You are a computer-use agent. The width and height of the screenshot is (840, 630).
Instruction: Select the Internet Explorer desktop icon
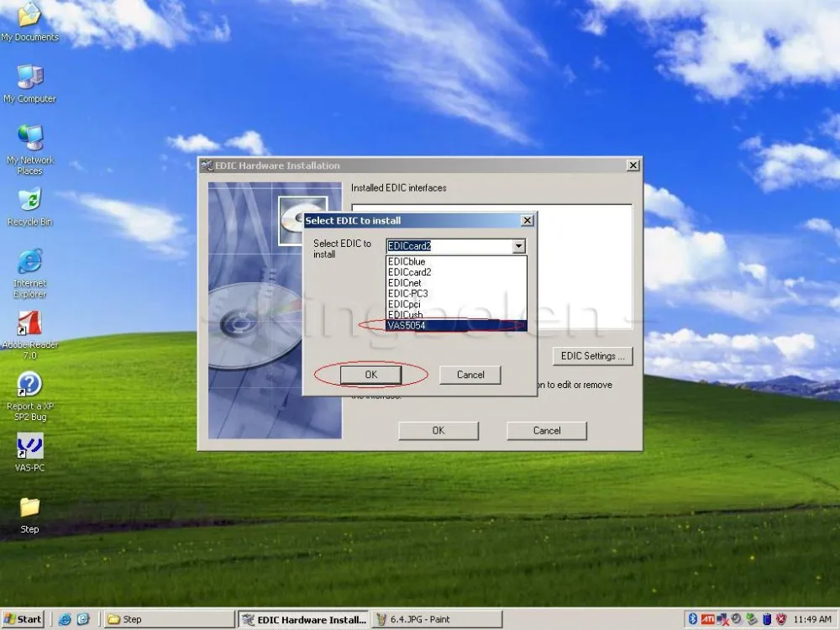coord(29,273)
